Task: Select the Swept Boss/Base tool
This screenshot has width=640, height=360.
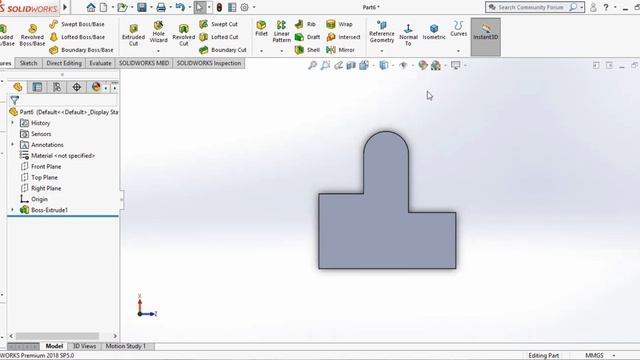Action: [77, 24]
